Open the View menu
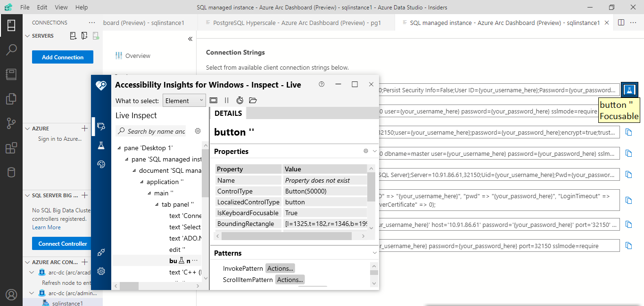 [x=61, y=7]
